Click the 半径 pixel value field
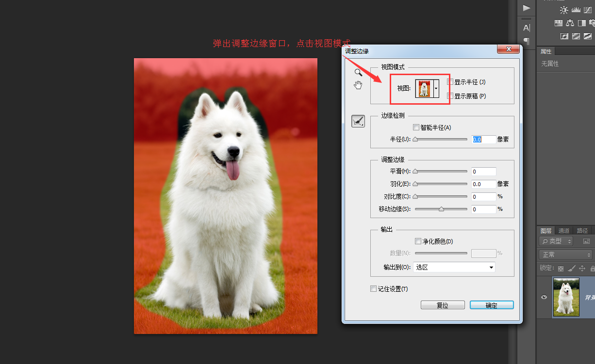 (x=484, y=139)
